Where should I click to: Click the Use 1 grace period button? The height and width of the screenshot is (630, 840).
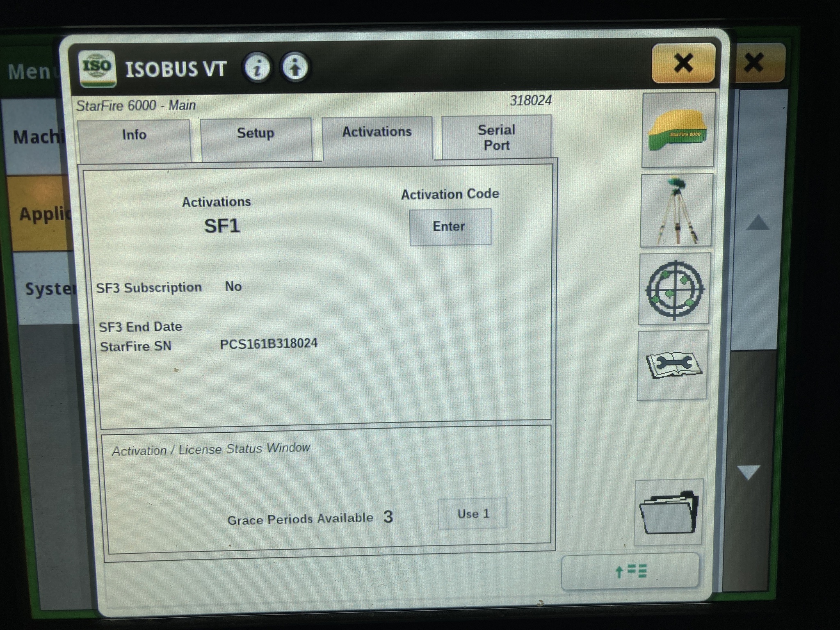(x=472, y=514)
